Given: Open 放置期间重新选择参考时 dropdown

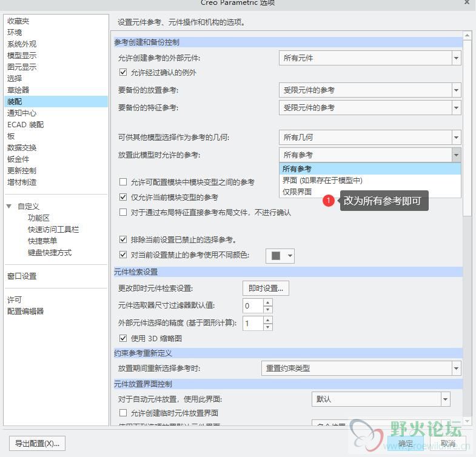Looking at the screenshot, I should point(361,369).
